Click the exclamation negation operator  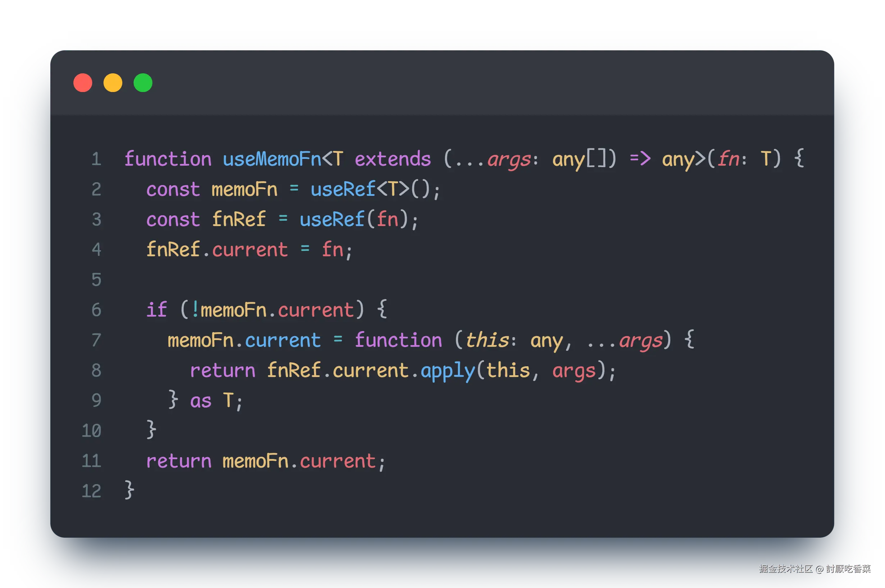tap(195, 310)
